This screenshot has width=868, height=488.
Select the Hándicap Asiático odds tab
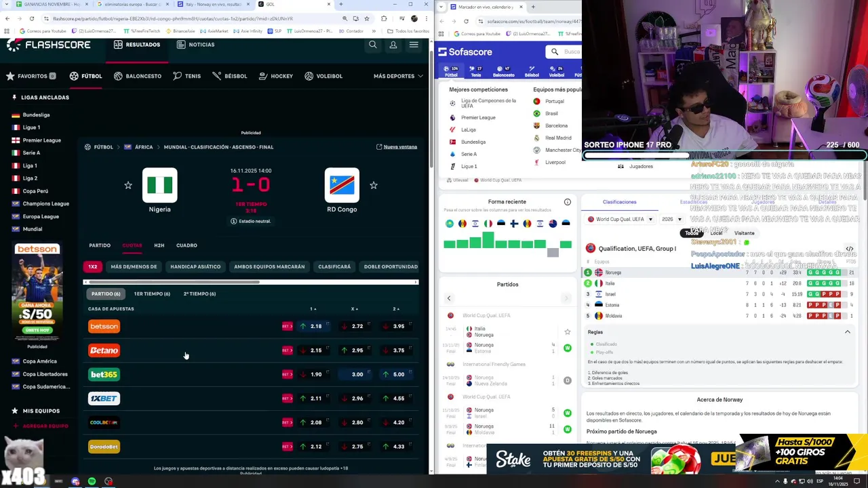point(195,266)
